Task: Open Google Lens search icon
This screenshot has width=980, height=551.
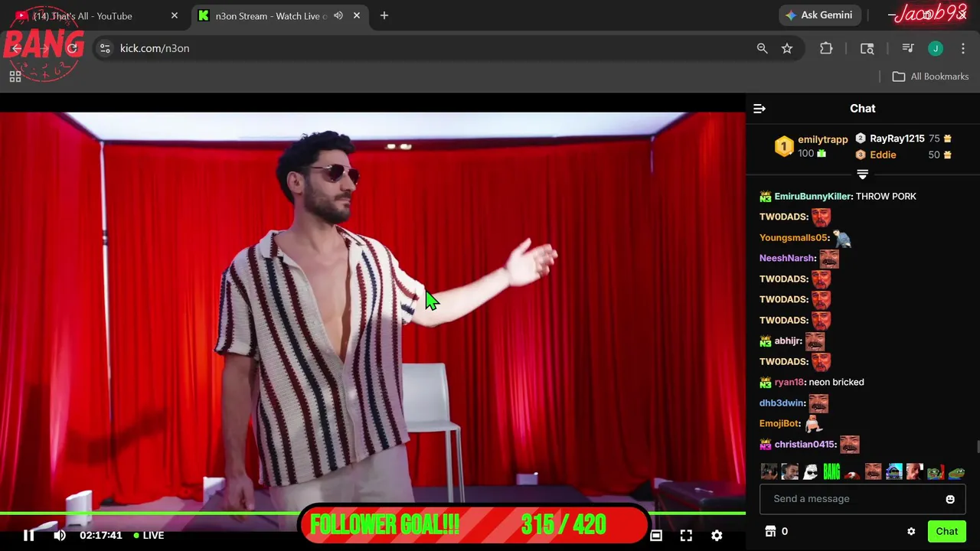Action: 867,48
